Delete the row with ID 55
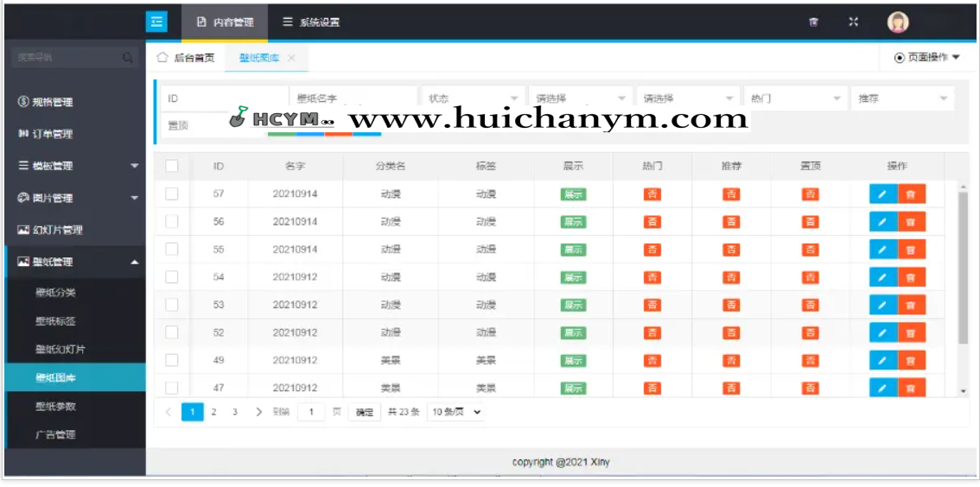The width and height of the screenshot is (980, 487). point(911,250)
